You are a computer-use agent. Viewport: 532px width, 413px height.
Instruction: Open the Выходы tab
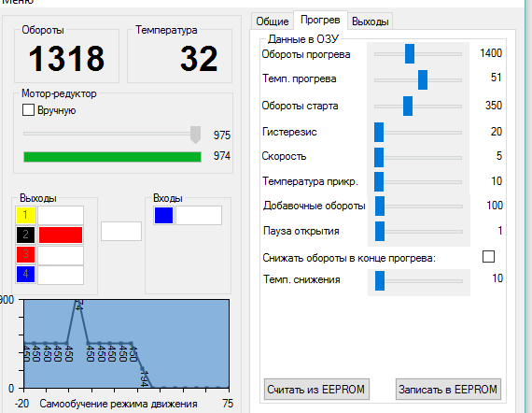pos(371,21)
